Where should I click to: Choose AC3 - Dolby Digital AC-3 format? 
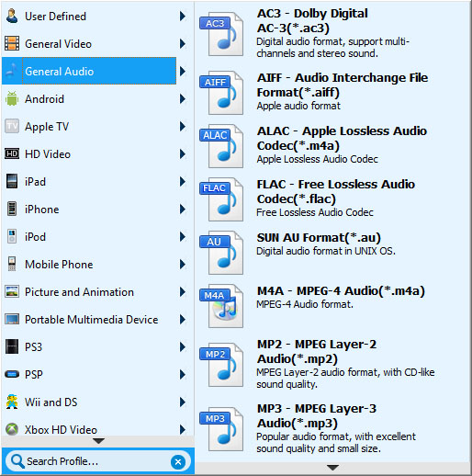(332, 33)
